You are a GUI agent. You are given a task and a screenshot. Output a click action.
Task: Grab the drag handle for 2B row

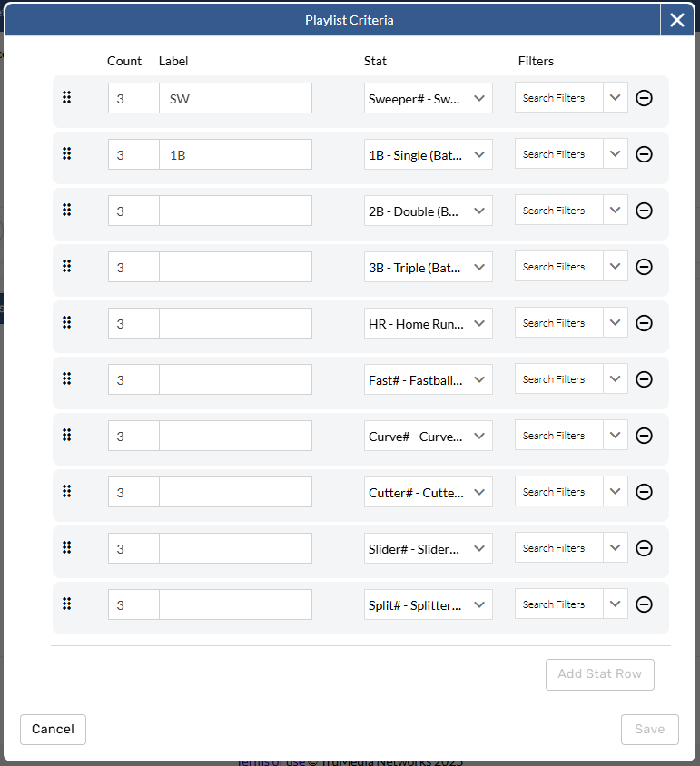click(66, 211)
